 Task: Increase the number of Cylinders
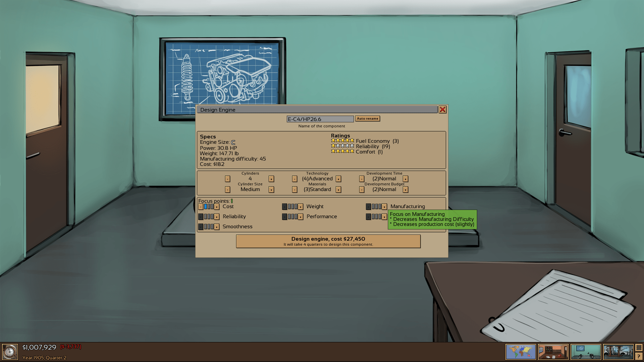coord(271,179)
